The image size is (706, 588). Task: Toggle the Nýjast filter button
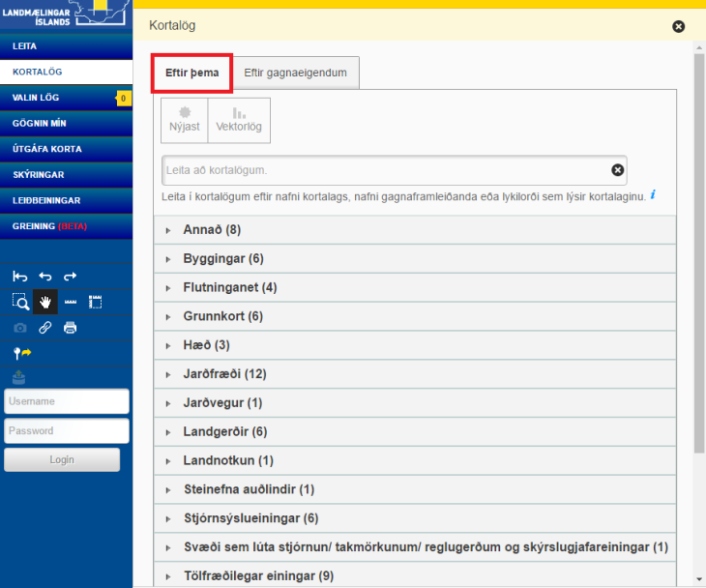tap(184, 120)
